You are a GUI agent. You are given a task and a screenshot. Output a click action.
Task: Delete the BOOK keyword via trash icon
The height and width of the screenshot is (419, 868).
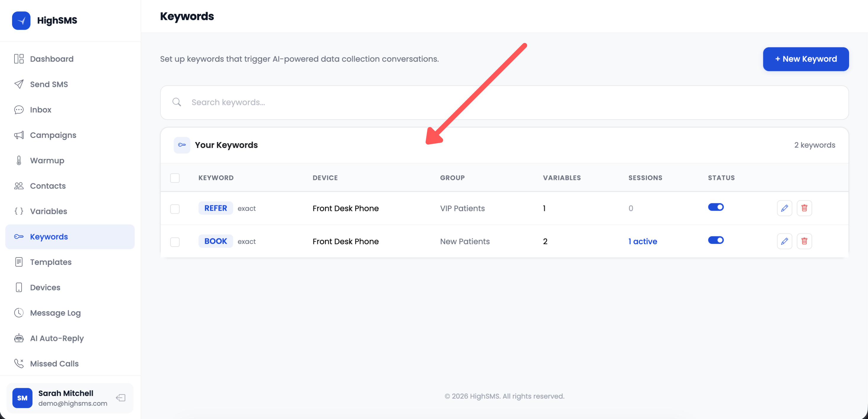[805, 241]
